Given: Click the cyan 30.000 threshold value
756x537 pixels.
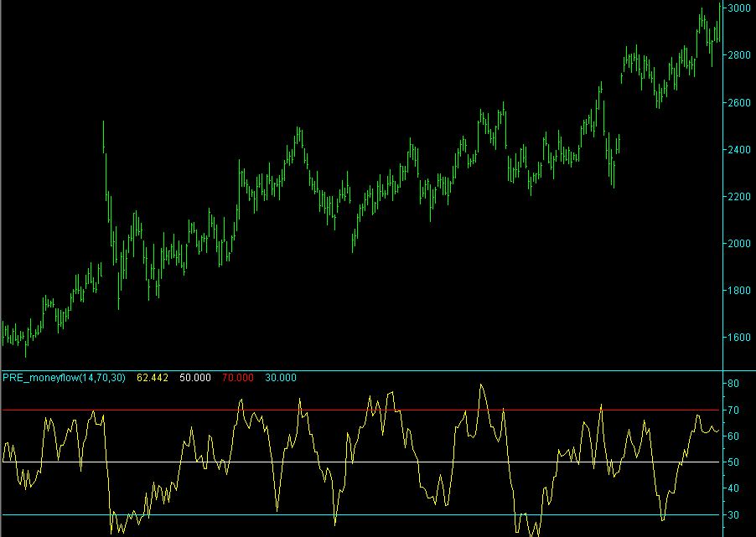Looking at the screenshot, I should point(281,378).
